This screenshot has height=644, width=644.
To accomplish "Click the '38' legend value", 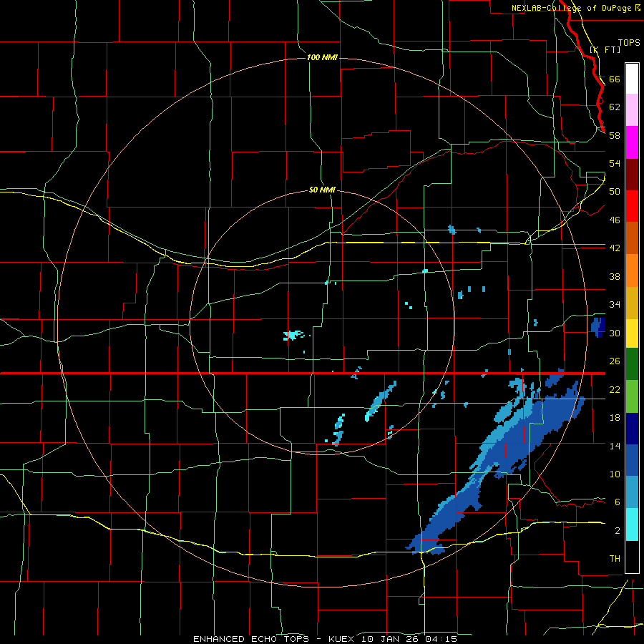I will coord(615,276).
